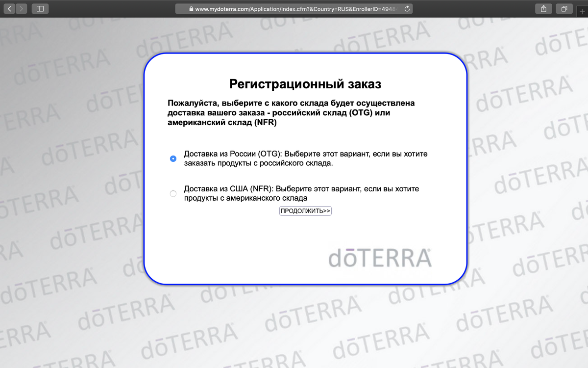588x368 pixels.
Task: Go forward with the Safari forward arrow
Action: click(x=22, y=8)
